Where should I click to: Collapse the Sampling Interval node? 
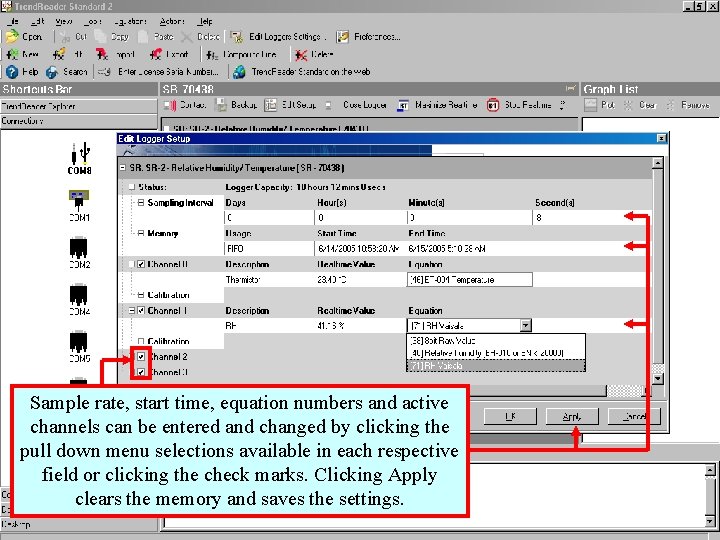pyautogui.click(x=141, y=202)
